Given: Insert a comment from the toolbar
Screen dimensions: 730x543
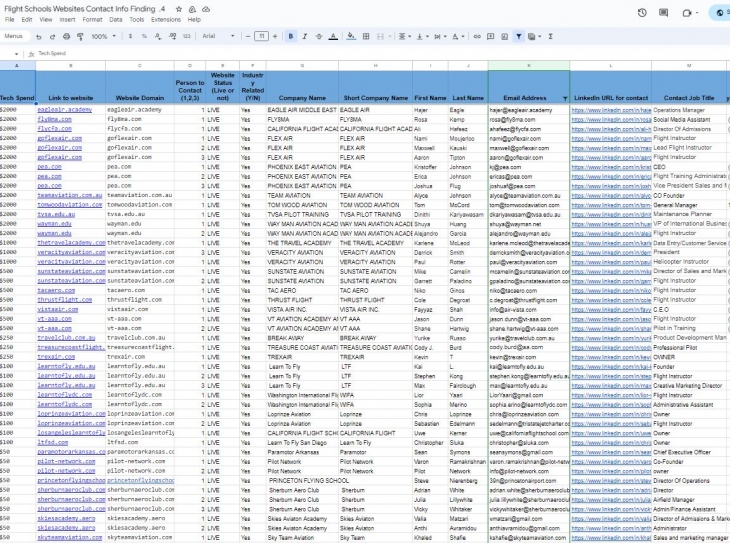Looking at the screenshot, I should 490,36.
